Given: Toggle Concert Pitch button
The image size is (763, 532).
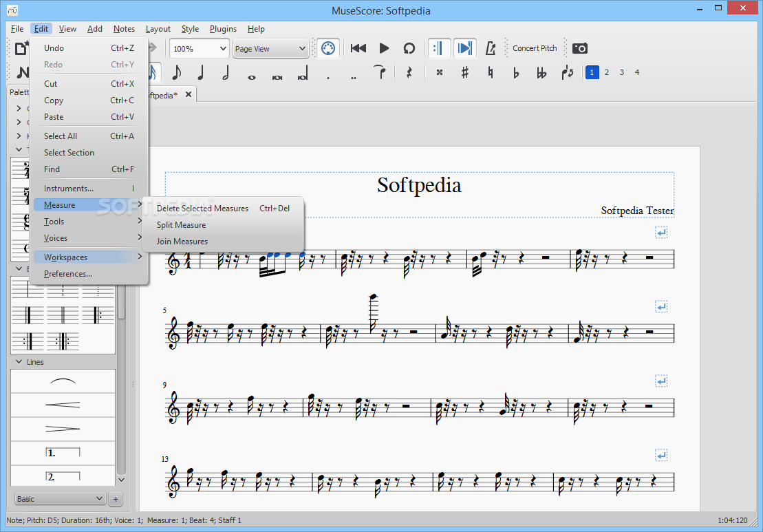Looking at the screenshot, I should click(x=535, y=48).
